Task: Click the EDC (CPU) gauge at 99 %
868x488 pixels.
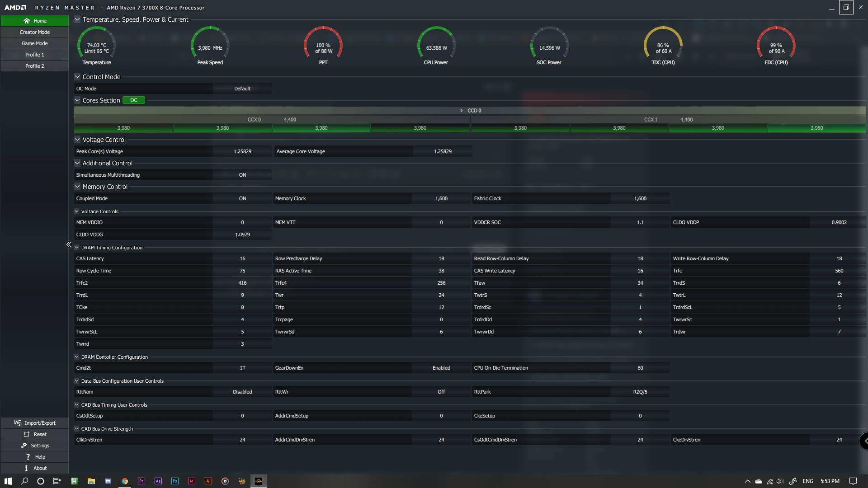Action: [x=776, y=46]
